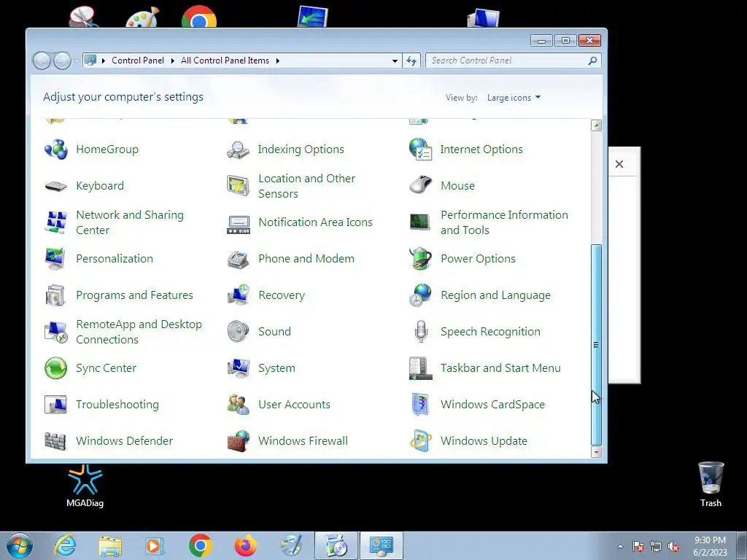Open the Windows Update link text
This screenshot has height=560, width=747.
click(484, 441)
